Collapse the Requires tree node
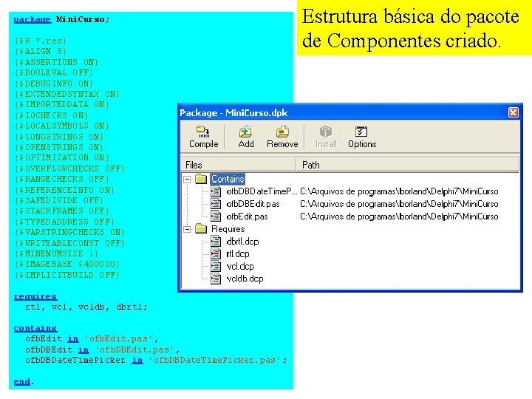Viewport: 532px width, 399px height. (187, 229)
